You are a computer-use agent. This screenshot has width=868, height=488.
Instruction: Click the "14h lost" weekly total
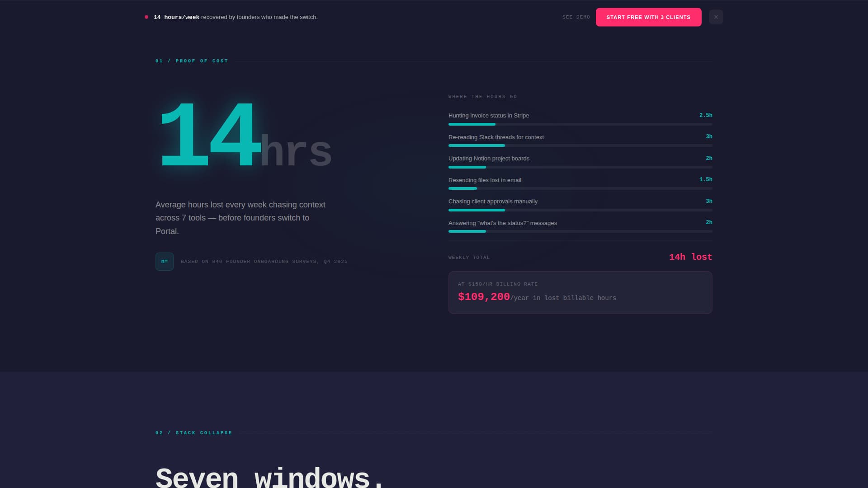[690, 257]
